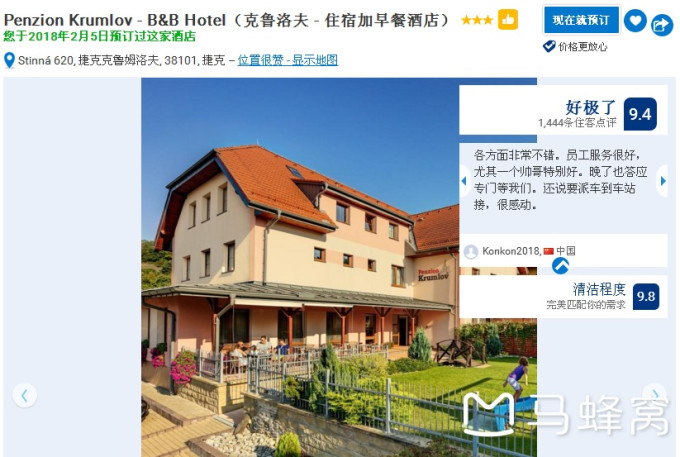The width and height of the screenshot is (680, 457).
Task: Click the 清洁程度 cleanliness label
Action: pyautogui.click(x=599, y=289)
